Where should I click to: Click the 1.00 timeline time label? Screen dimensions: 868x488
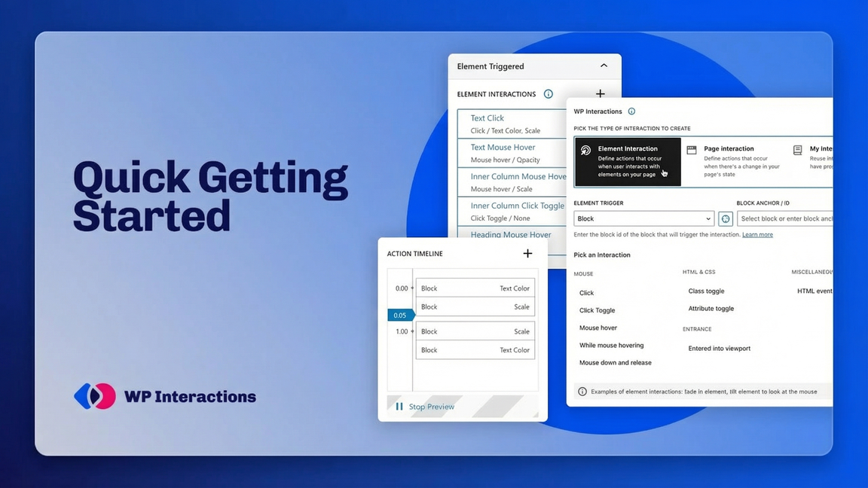[x=402, y=331]
